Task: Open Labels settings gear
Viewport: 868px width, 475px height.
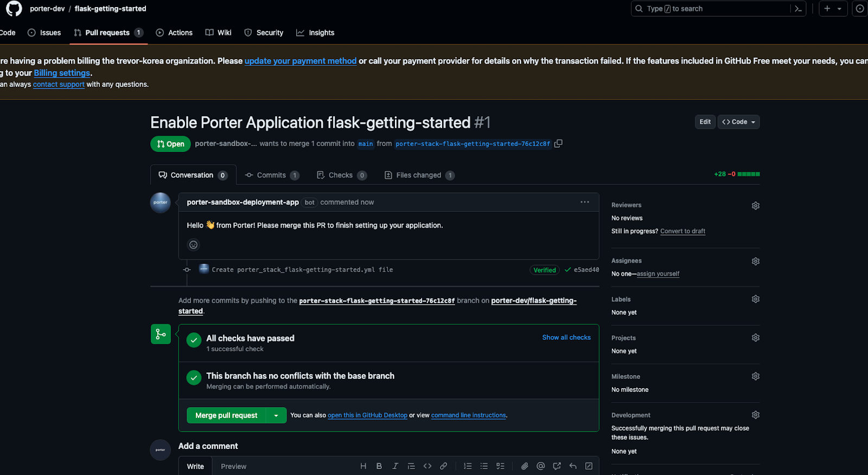Action: 755,299
